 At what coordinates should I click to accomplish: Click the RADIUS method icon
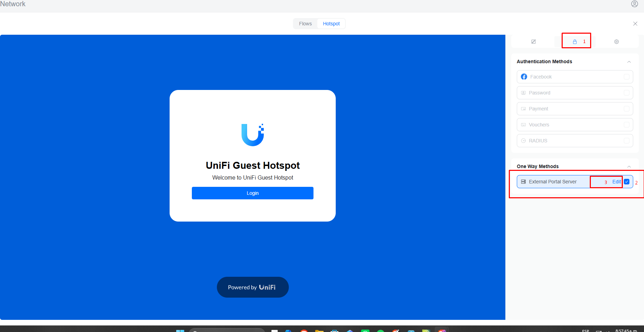pyautogui.click(x=523, y=141)
